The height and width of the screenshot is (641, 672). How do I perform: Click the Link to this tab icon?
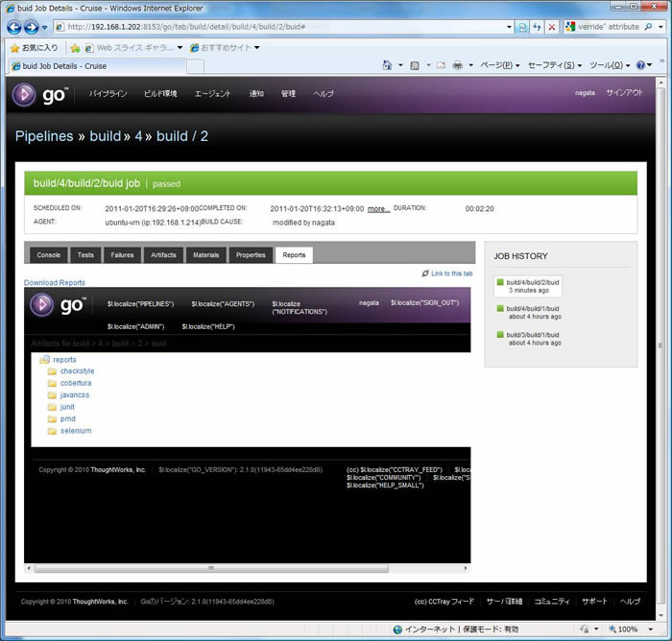pos(425,273)
